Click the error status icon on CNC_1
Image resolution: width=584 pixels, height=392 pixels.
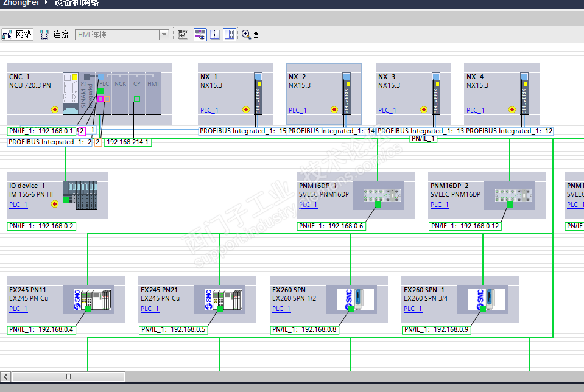[x=55, y=110]
